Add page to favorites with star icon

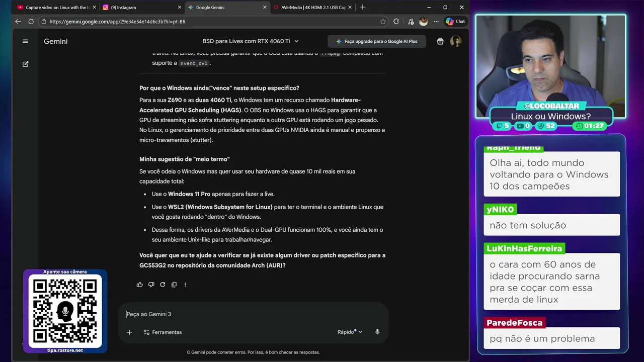(x=383, y=22)
